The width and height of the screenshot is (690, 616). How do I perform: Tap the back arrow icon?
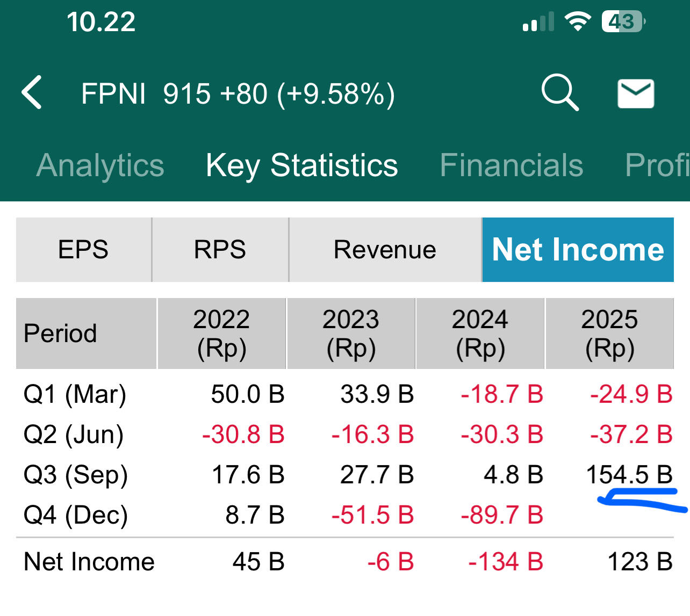click(32, 93)
